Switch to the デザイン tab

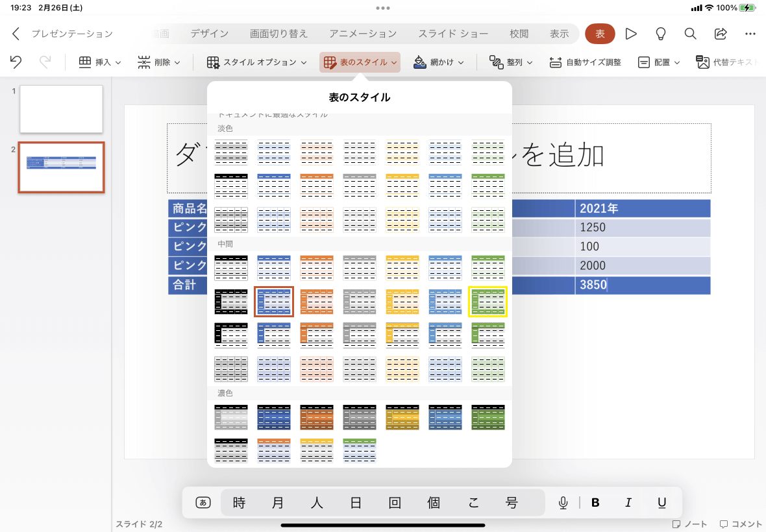point(210,34)
